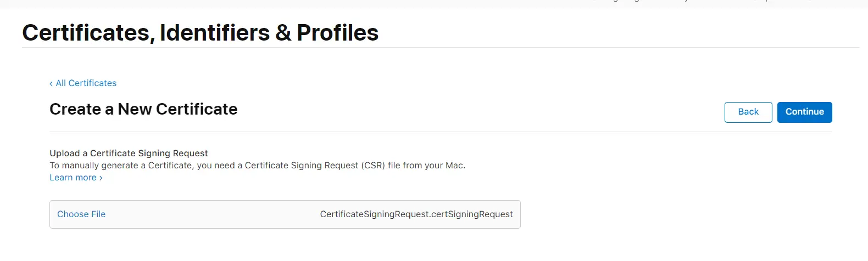Click the word Identifiers in page title

(x=214, y=33)
